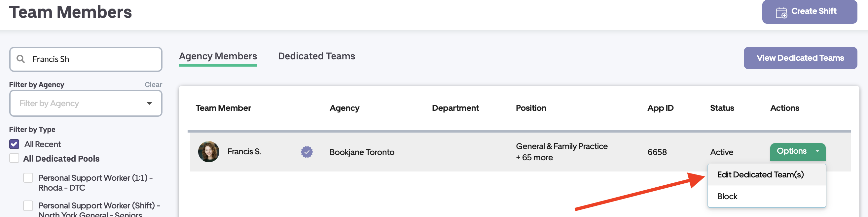Select the Agency Members tab
Viewport: 868px width, 217px height.
218,56
